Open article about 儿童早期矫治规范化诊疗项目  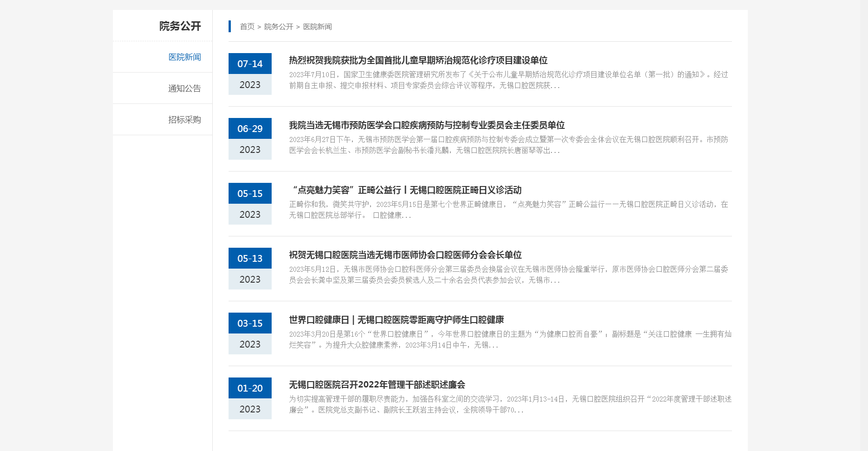pos(418,60)
